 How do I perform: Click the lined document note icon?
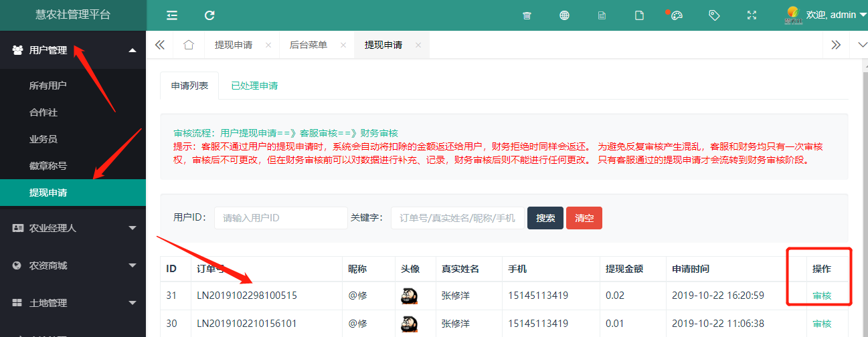(602, 15)
